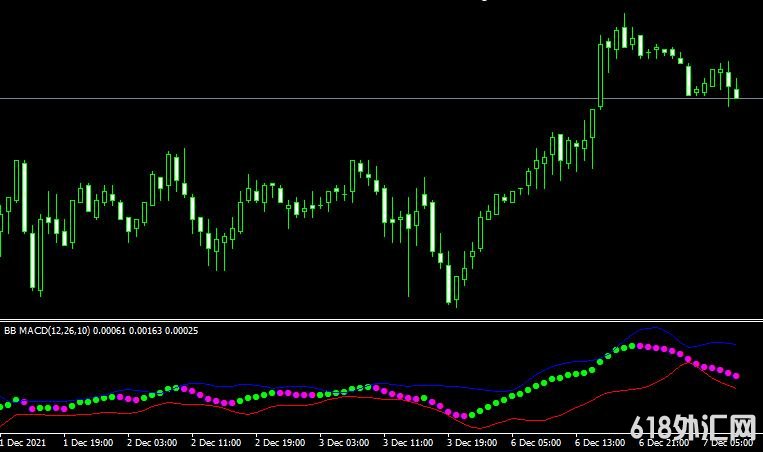Click the '6 Dec 13:00' axis label

pyautogui.click(x=600, y=443)
